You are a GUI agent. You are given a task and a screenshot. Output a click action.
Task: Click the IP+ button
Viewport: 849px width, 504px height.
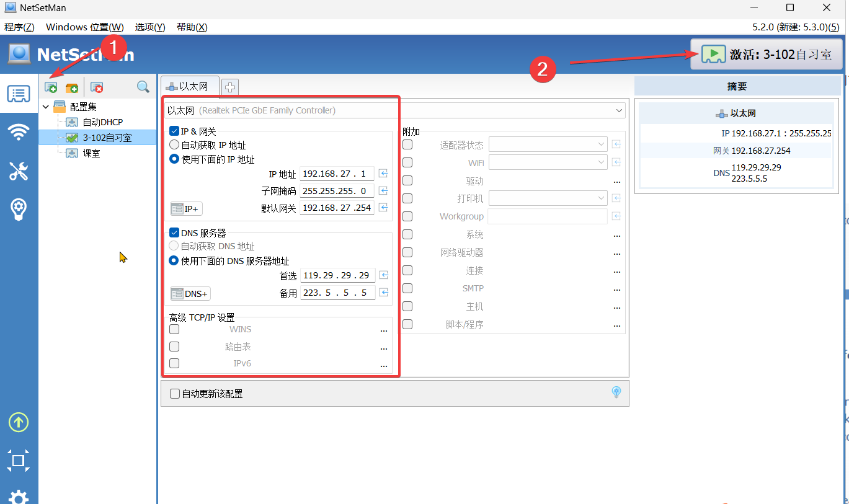click(186, 209)
